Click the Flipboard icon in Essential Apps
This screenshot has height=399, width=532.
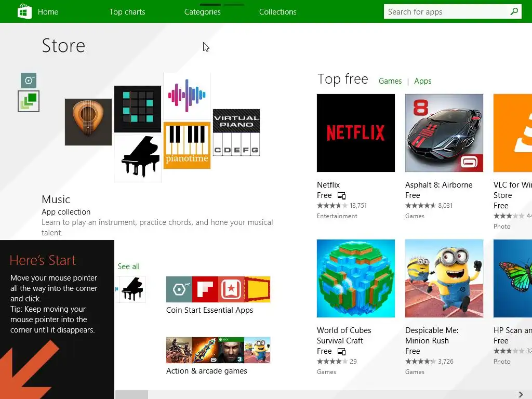[x=205, y=289]
